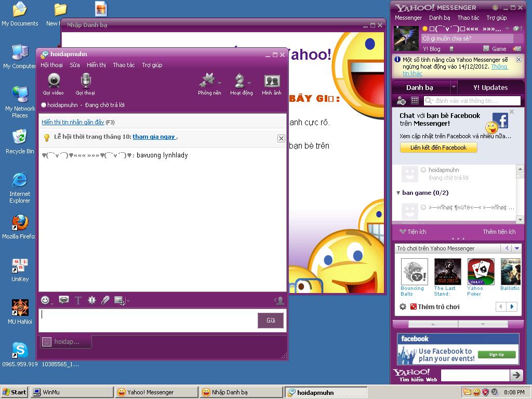Switch to WinMu in taskbar

coord(72,392)
